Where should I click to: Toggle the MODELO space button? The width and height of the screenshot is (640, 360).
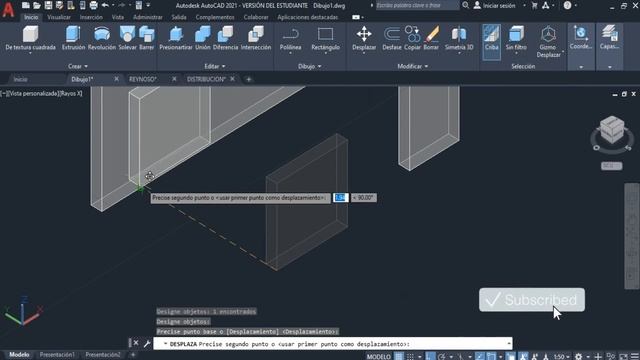(x=378, y=356)
